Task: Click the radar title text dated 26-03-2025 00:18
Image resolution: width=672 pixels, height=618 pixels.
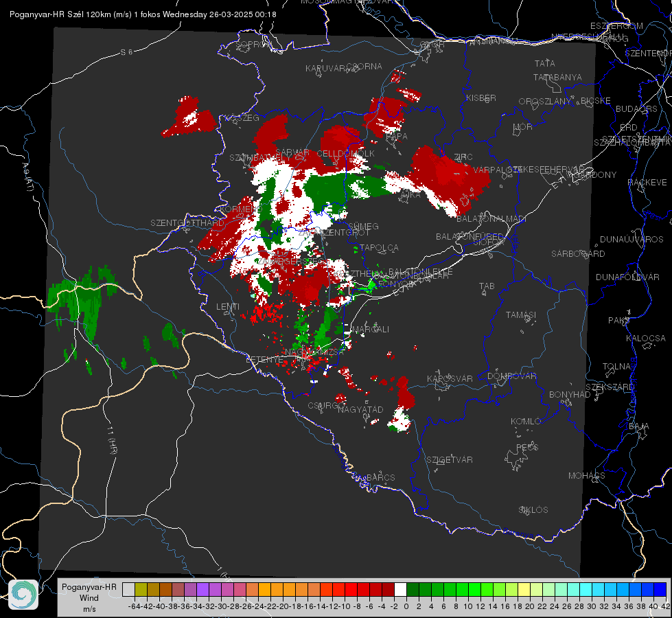Action: pos(143,14)
